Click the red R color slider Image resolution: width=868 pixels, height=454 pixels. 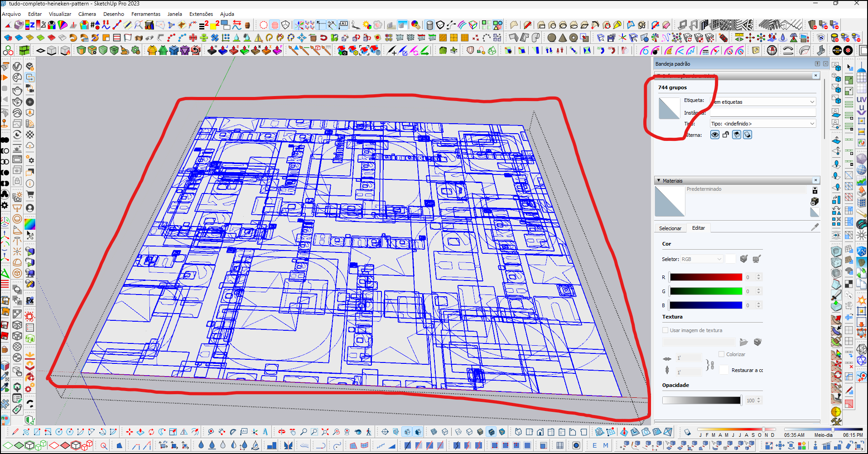706,277
